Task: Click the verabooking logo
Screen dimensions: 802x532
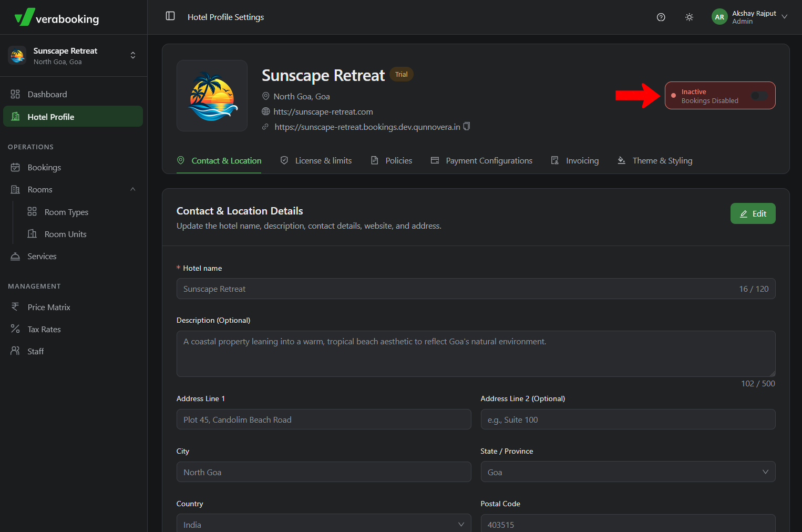Action: click(57, 17)
